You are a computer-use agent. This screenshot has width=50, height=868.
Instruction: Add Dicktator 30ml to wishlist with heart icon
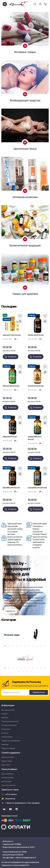(45, 316)
